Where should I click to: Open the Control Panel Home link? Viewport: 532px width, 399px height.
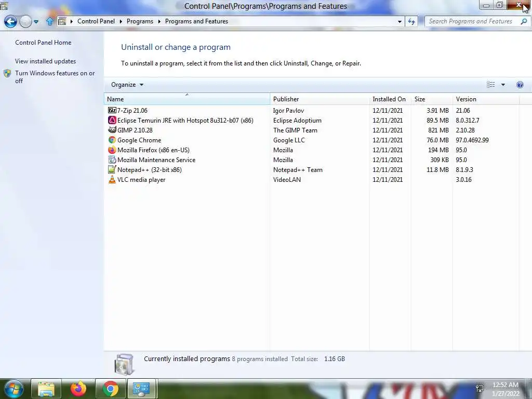43,43
